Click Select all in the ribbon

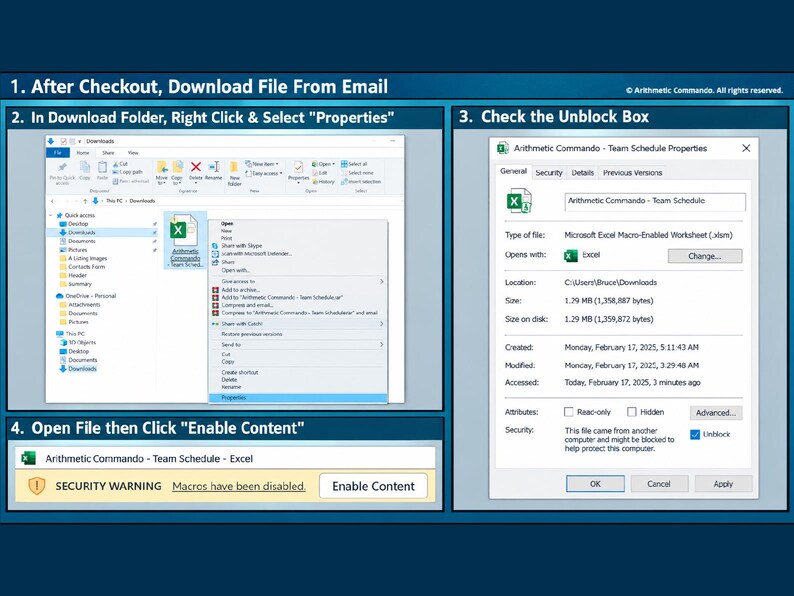[x=354, y=164]
